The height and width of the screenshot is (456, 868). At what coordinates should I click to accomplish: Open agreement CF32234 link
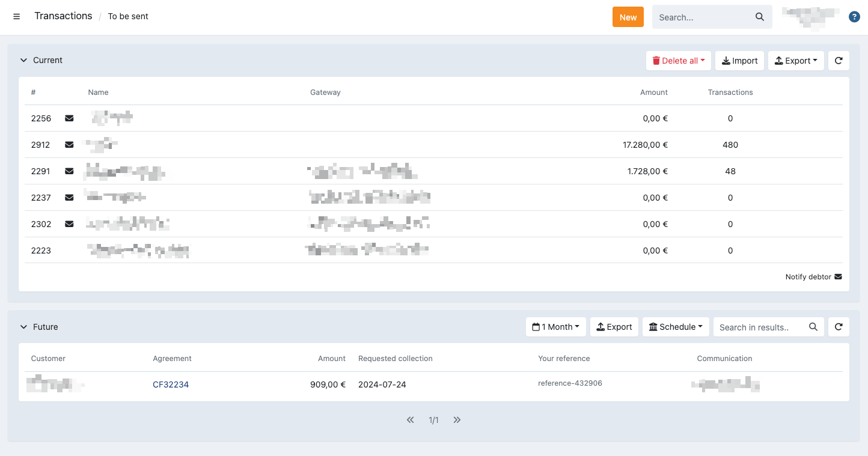point(171,385)
